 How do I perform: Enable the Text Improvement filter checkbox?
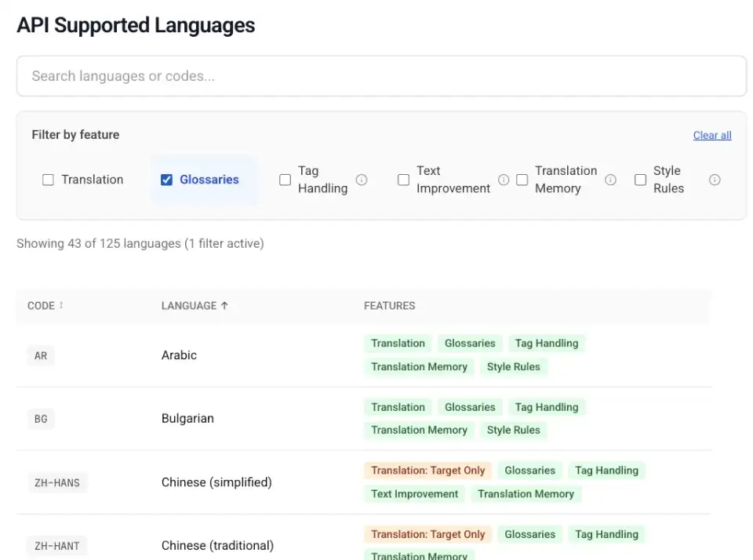tap(404, 180)
